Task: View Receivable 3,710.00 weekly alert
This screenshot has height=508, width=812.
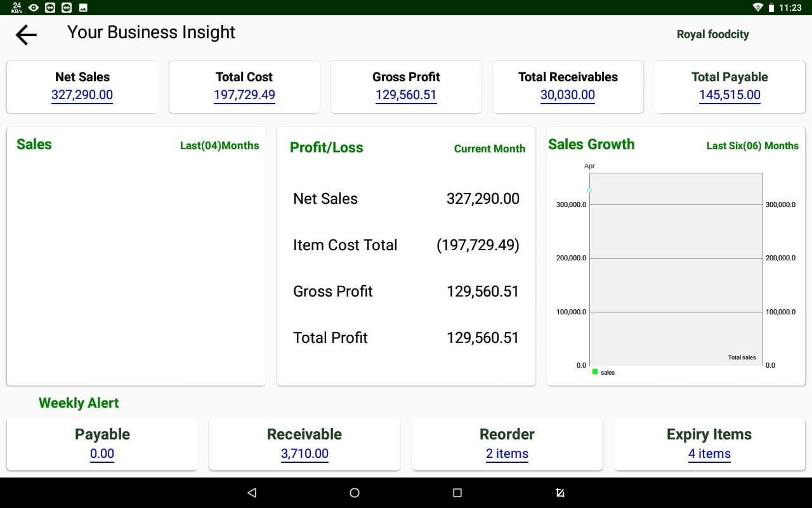Action: click(304, 453)
